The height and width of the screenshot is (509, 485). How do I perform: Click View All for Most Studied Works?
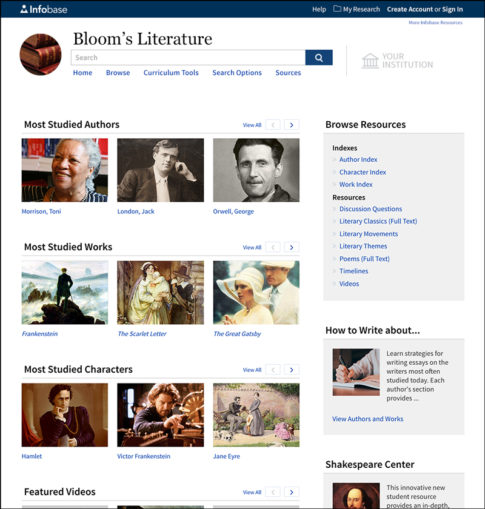pos(252,247)
